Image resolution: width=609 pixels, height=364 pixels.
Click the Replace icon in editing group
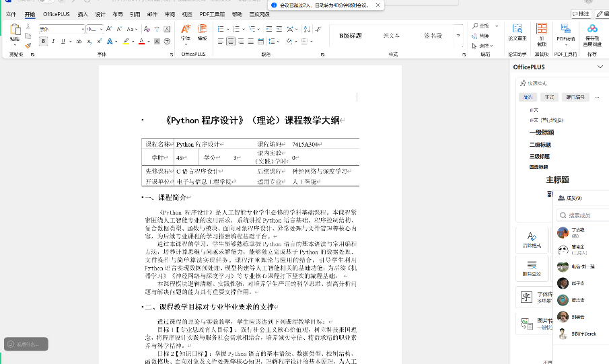pos(474,36)
